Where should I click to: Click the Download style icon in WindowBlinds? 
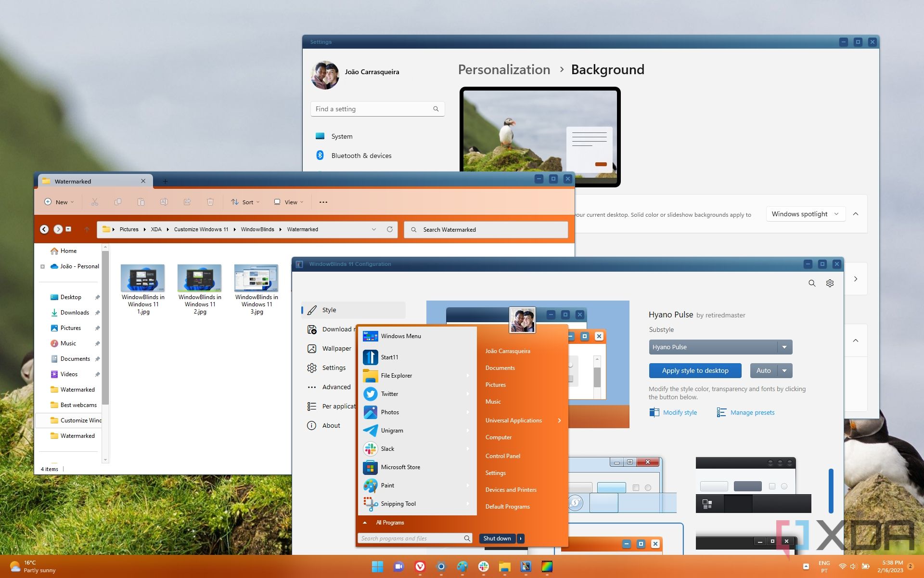tap(311, 328)
